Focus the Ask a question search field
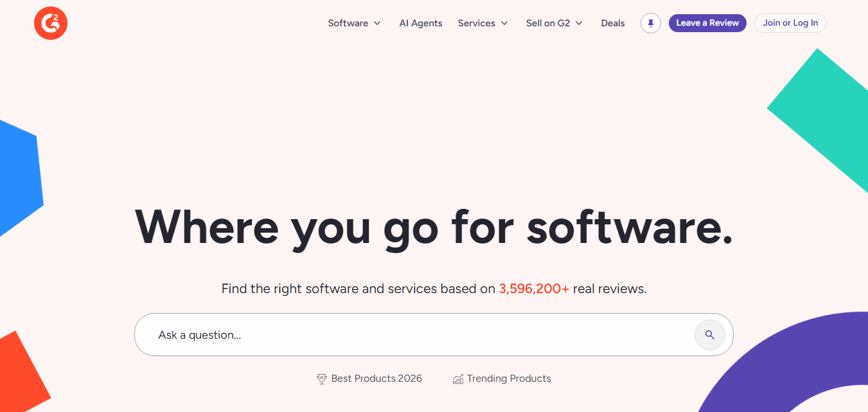Screen dimensions: 868x412 pos(434,335)
